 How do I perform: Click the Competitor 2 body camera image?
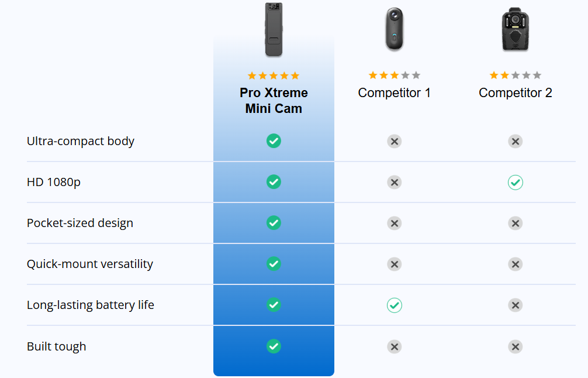pyautogui.click(x=515, y=30)
